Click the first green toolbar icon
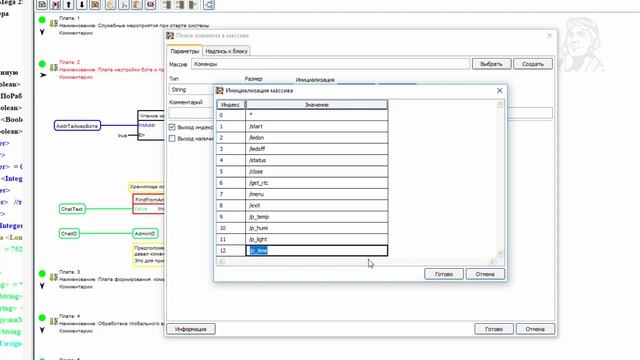The image size is (640, 360). (x=42, y=5)
